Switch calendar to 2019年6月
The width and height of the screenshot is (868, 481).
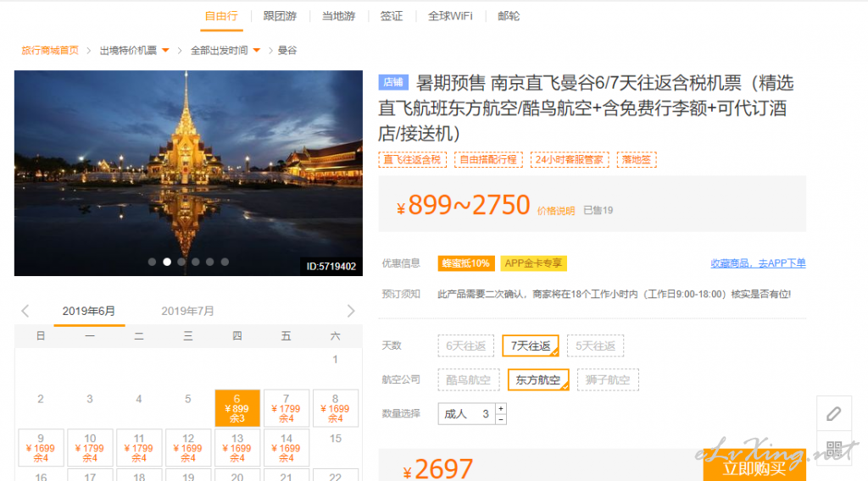88,312
